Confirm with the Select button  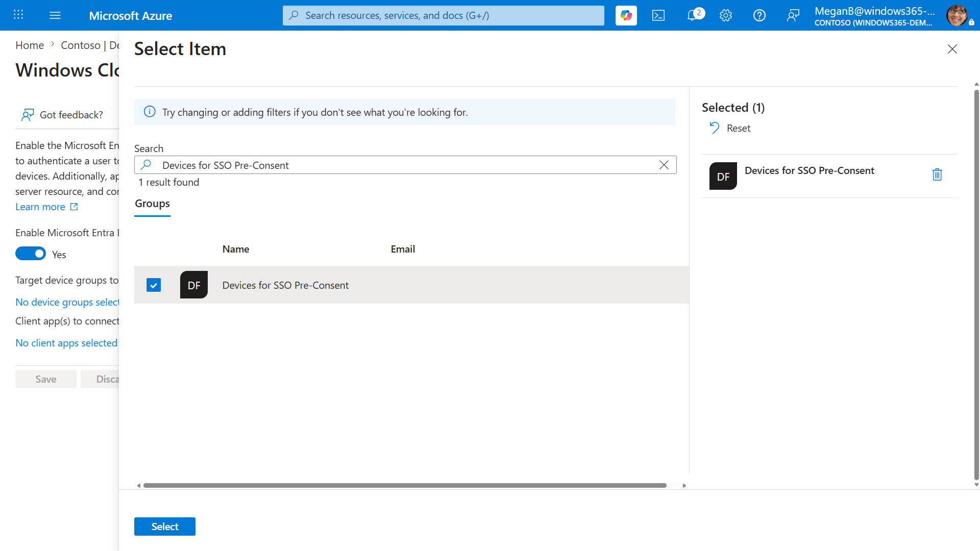pyautogui.click(x=165, y=527)
